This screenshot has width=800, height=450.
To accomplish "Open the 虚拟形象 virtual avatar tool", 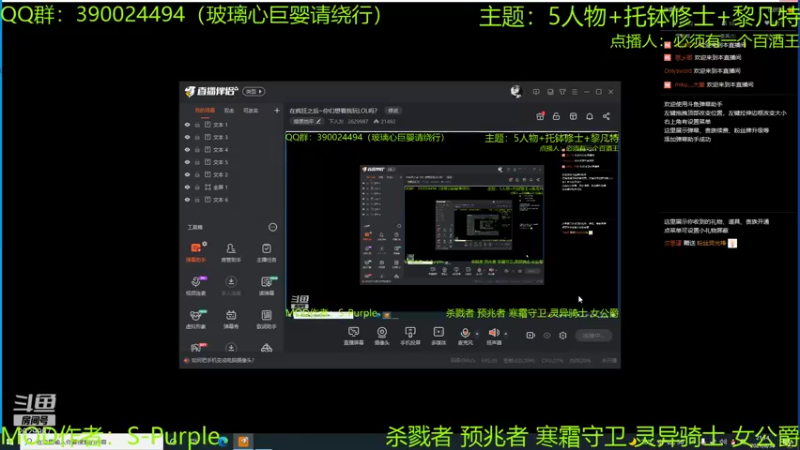I will tap(196, 319).
